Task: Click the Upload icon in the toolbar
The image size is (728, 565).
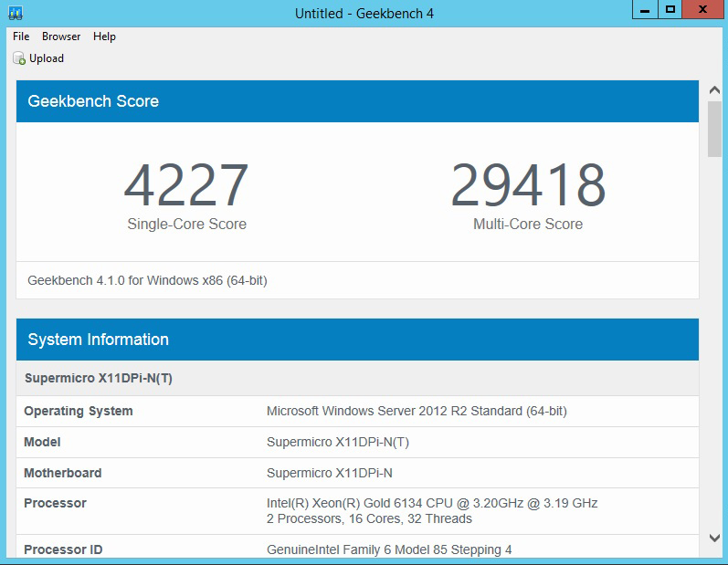Action: [x=19, y=58]
